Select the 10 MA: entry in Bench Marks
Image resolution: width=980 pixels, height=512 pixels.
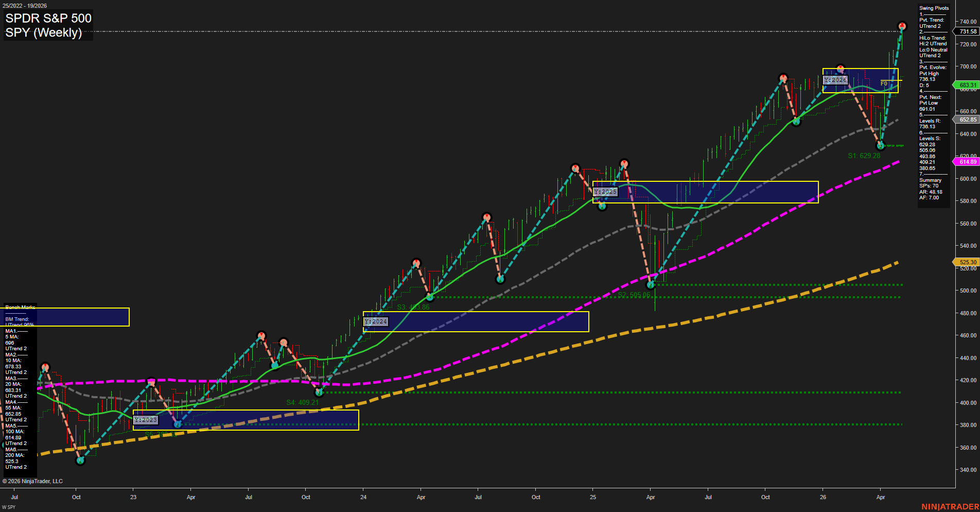[13, 361]
